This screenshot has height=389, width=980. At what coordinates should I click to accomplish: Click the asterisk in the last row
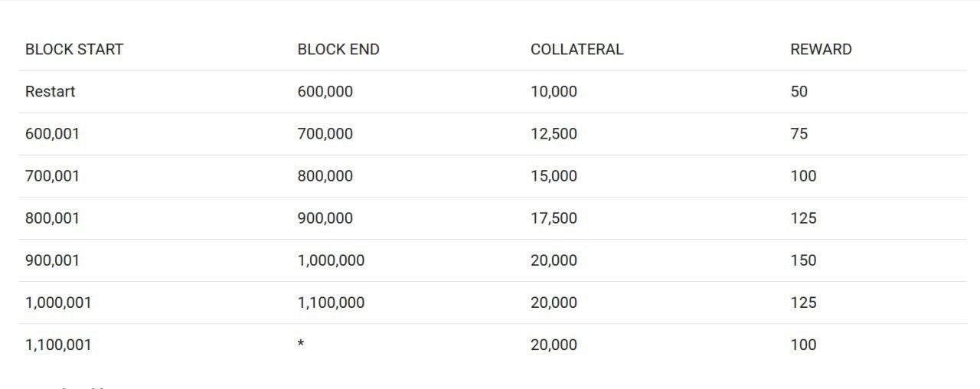click(301, 344)
